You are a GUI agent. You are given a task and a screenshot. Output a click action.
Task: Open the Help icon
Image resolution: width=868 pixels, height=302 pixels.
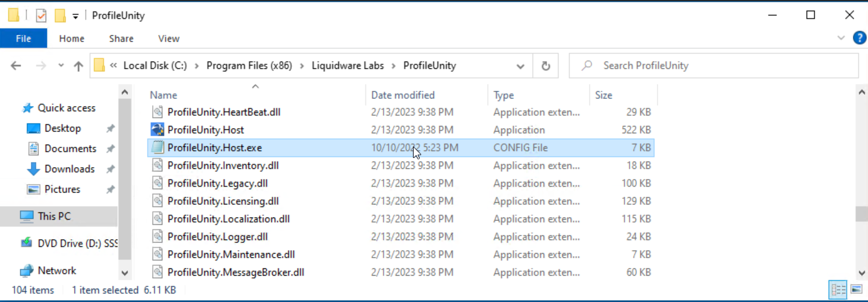click(860, 38)
